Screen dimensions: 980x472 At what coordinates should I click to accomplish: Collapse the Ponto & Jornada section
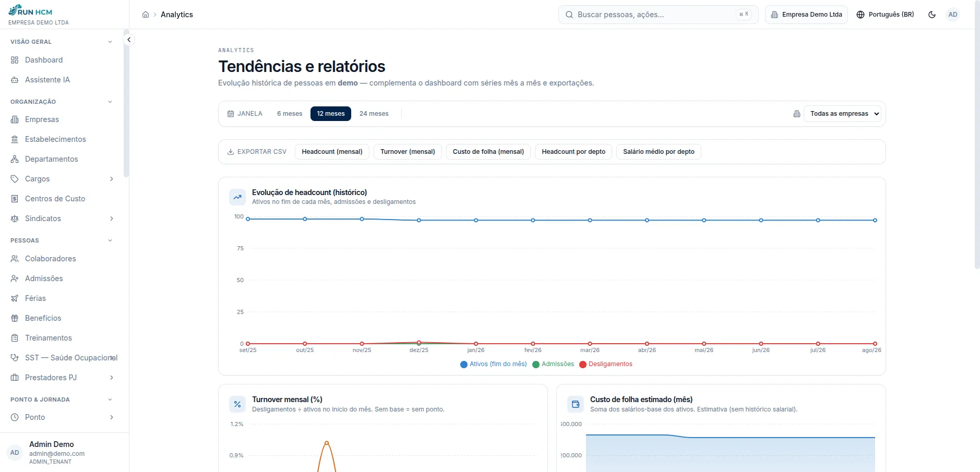[x=110, y=400]
